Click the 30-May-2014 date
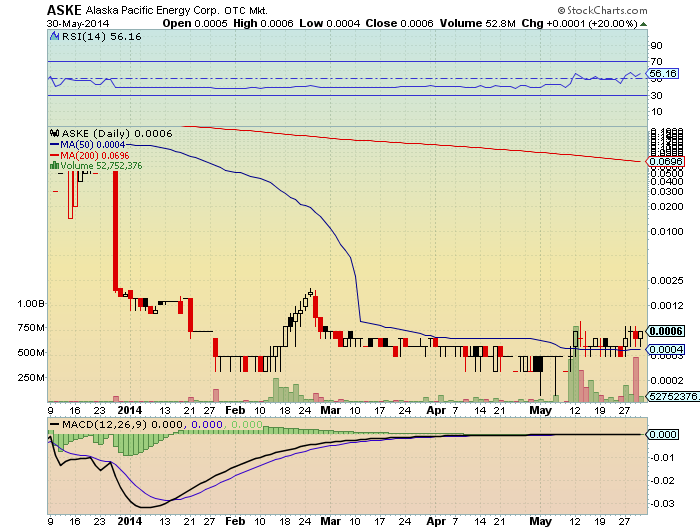The height and width of the screenshot is (530, 700). click(x=78, y=24)
